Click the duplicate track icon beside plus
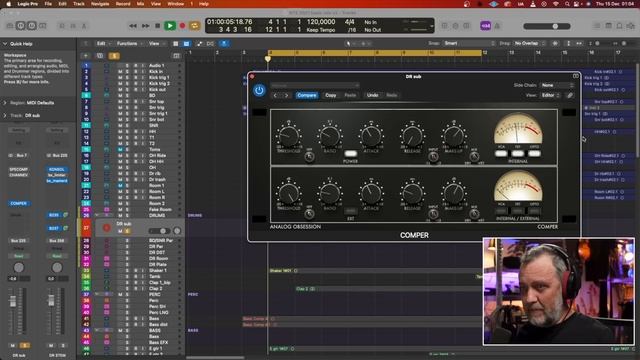The image size is (640, 360). tap(100, 56)
